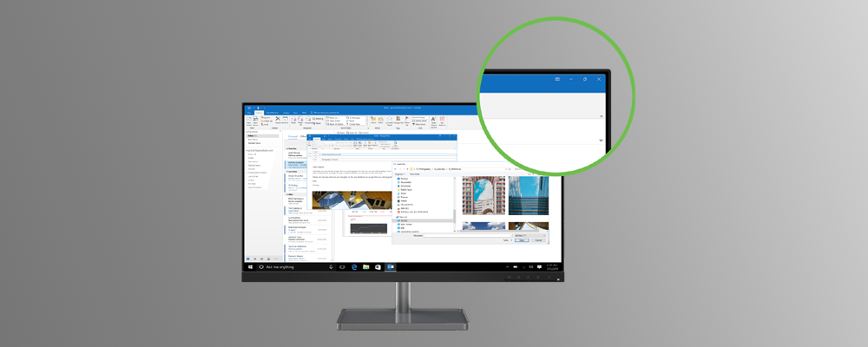This screenshot has width=868, height=347.
Task: Click the Delete icon in Outlook ribbon
Action: click(278, 120)
